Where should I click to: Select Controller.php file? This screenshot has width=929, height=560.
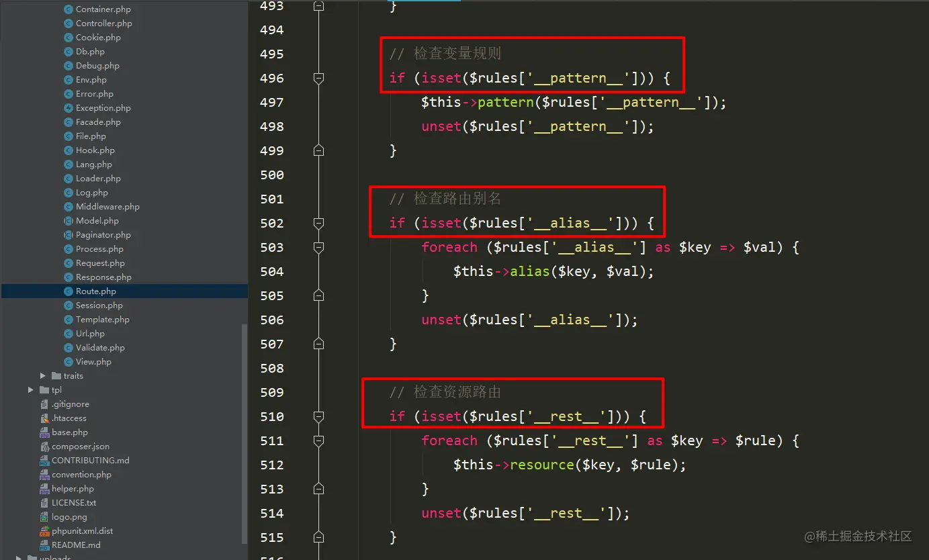click(x=104, y=24)
